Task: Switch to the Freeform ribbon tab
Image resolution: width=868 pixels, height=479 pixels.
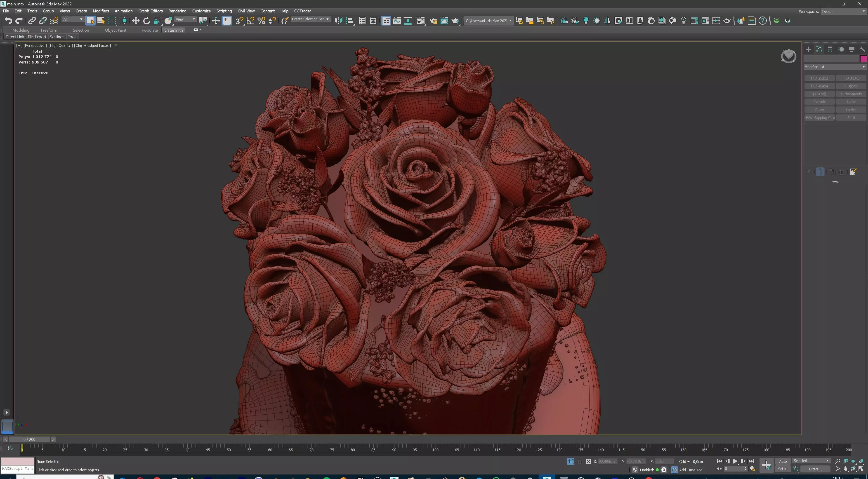Action: (49, 30)
